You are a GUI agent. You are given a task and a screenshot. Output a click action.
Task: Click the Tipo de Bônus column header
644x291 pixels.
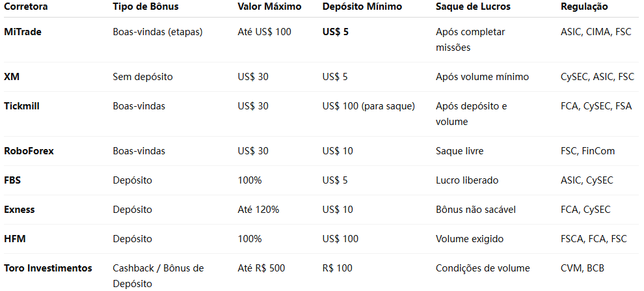pos(145,7)
